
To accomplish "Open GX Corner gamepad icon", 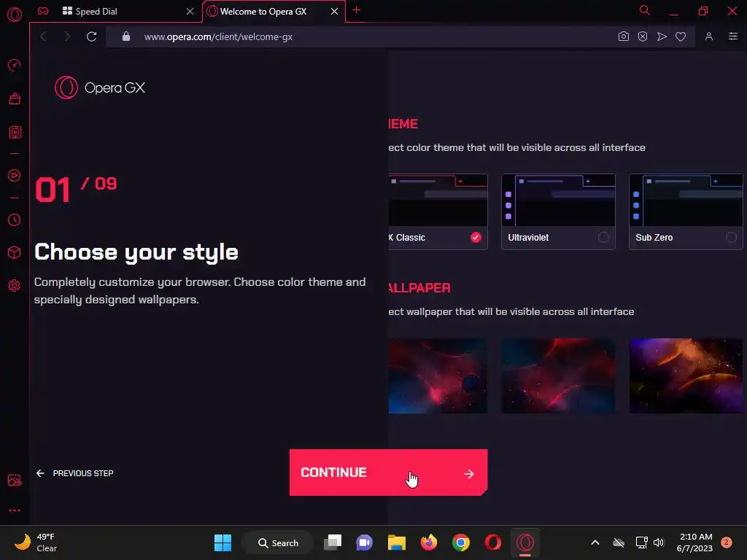I will (x=43, y=11).
